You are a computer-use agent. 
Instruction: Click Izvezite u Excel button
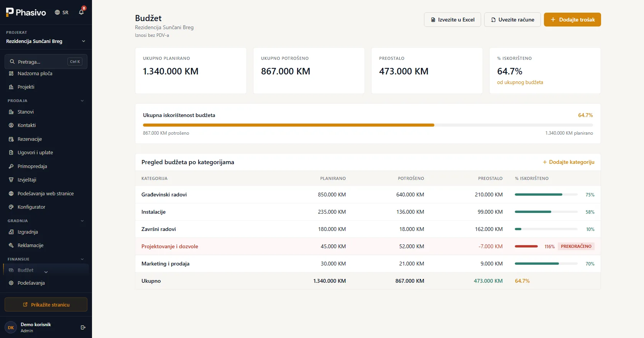[452, 20]
